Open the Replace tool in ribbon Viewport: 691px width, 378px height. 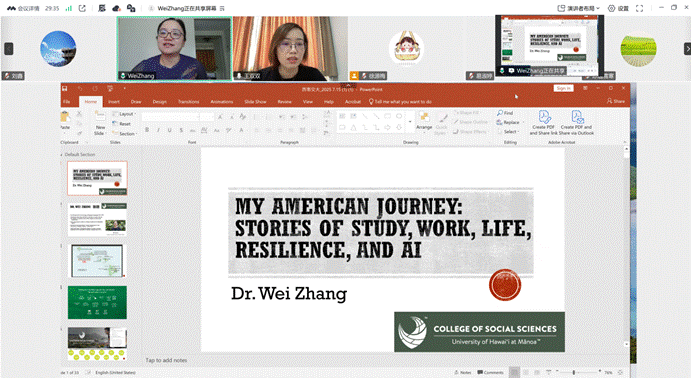click(x=508, y=122)
